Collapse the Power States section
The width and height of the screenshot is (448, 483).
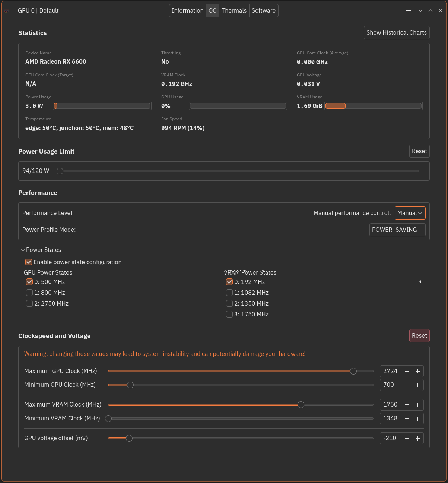[x=23, y=250]
